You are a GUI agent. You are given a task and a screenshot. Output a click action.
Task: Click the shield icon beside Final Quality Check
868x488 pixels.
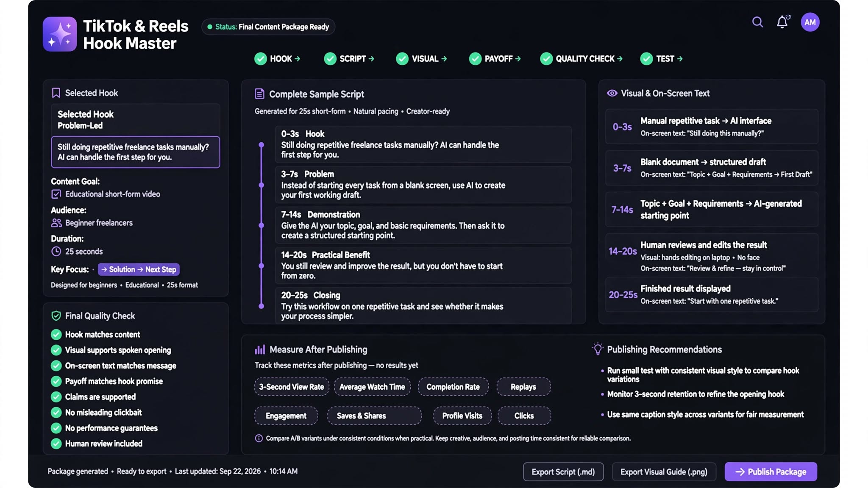(56, 316)
